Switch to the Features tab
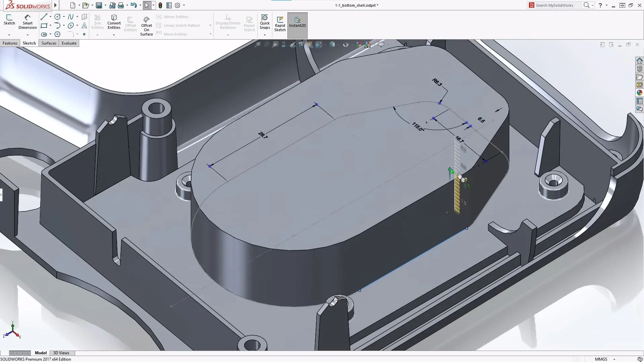This screenshot has width=644, height=362. [10, 43]
